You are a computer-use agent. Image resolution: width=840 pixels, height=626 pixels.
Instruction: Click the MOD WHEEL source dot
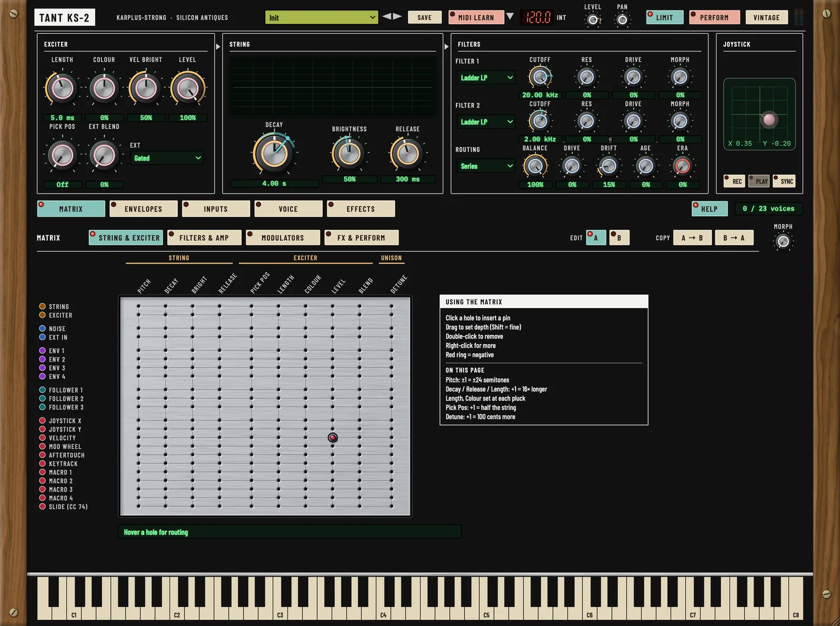click(42, 447)
